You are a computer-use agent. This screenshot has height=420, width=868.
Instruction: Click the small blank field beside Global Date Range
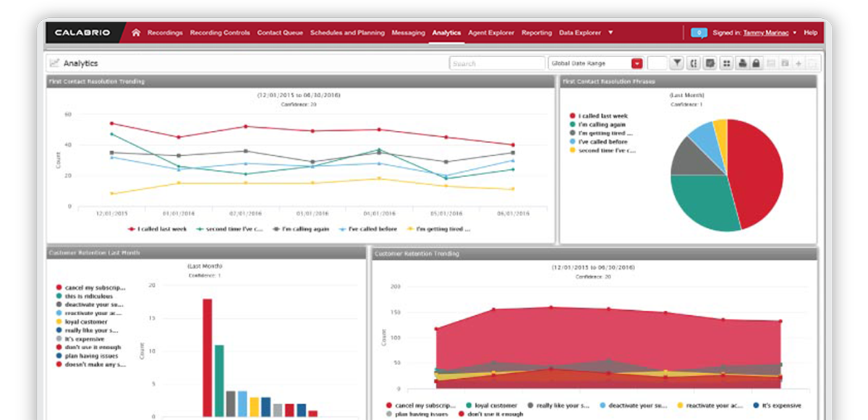pyautogui.click(x=657, y=64)
